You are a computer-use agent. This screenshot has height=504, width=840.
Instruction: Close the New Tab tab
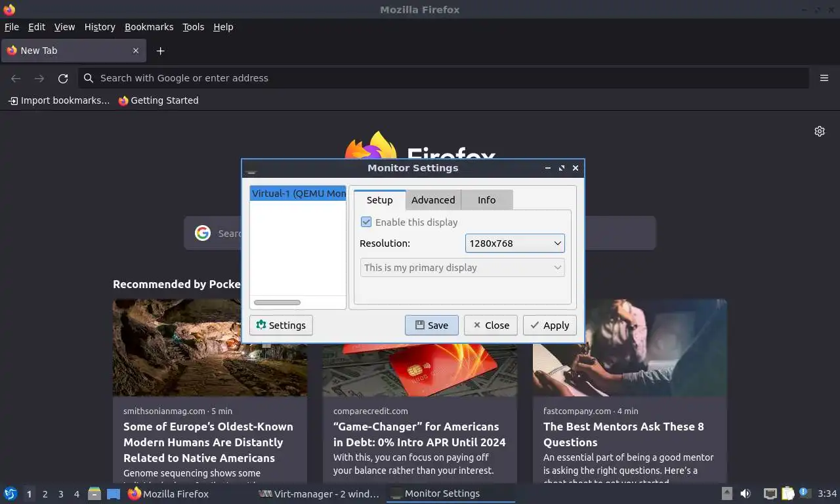pos(136,51)
